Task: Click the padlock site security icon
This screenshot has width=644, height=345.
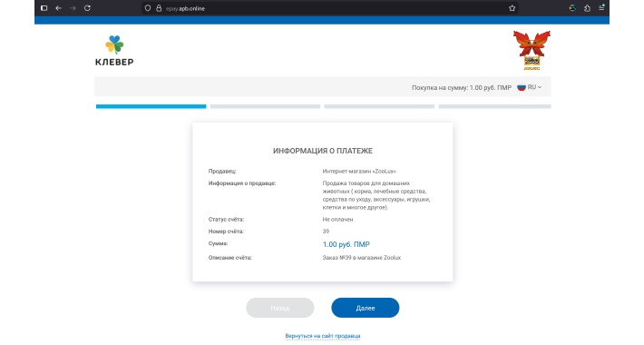Action: pos(159,8)
